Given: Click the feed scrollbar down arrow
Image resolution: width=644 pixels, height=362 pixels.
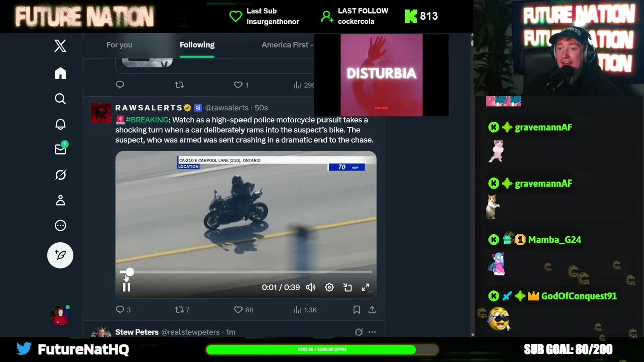Looking at the screenshot, I should pyautogui.click(x=472, y=335).
